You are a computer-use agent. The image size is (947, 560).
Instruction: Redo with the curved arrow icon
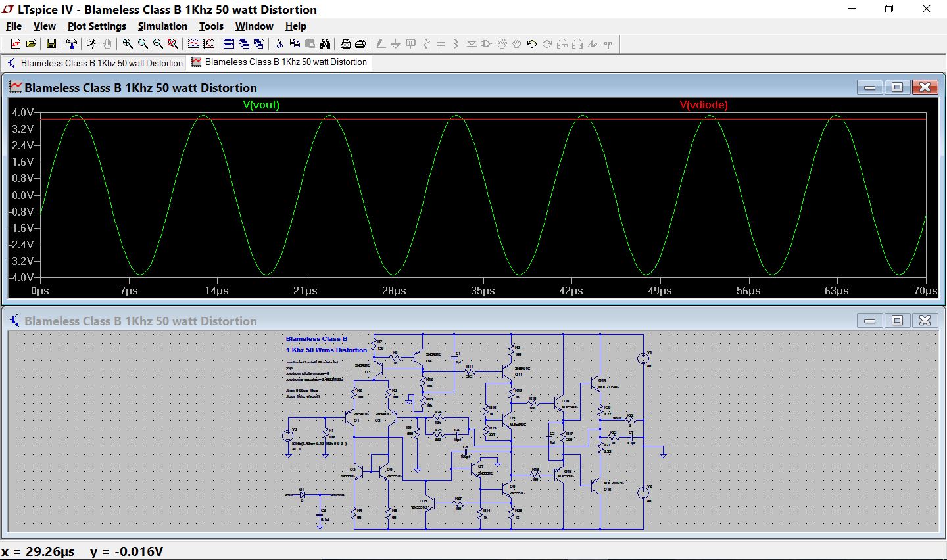point(547,44)
